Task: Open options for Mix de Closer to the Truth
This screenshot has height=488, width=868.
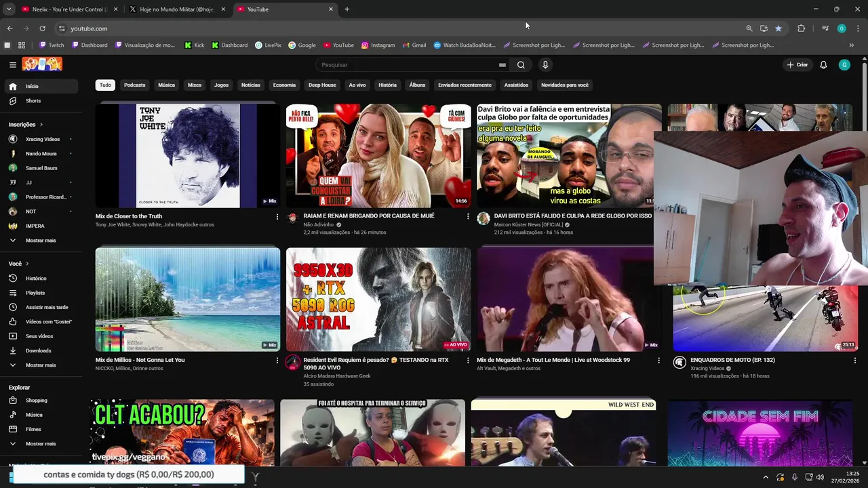Action: 277,217
